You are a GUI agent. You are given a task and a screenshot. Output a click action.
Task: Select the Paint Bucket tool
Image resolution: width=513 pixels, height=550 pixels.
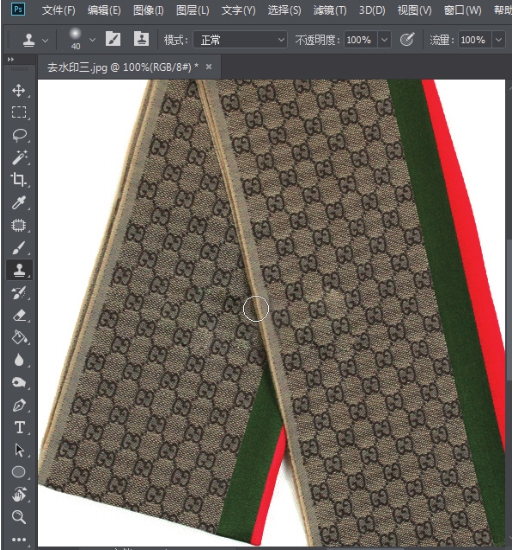point(19,337)
